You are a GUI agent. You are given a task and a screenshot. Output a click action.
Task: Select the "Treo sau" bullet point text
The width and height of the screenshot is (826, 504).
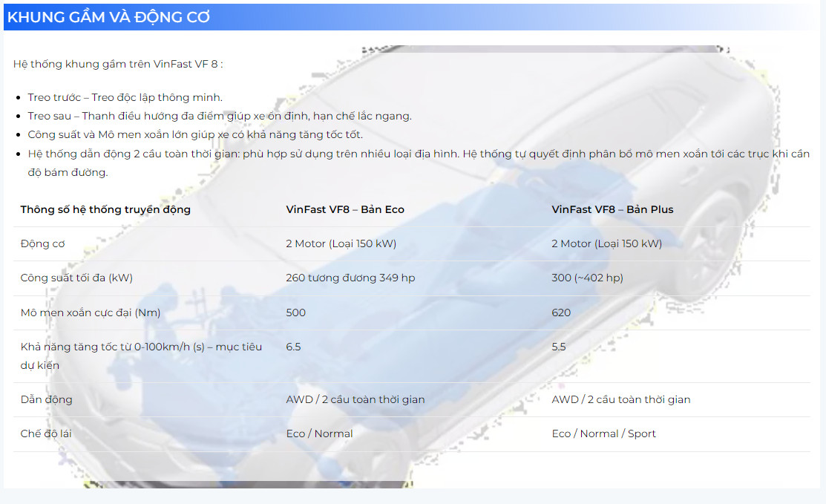click(x=219, y=116)
